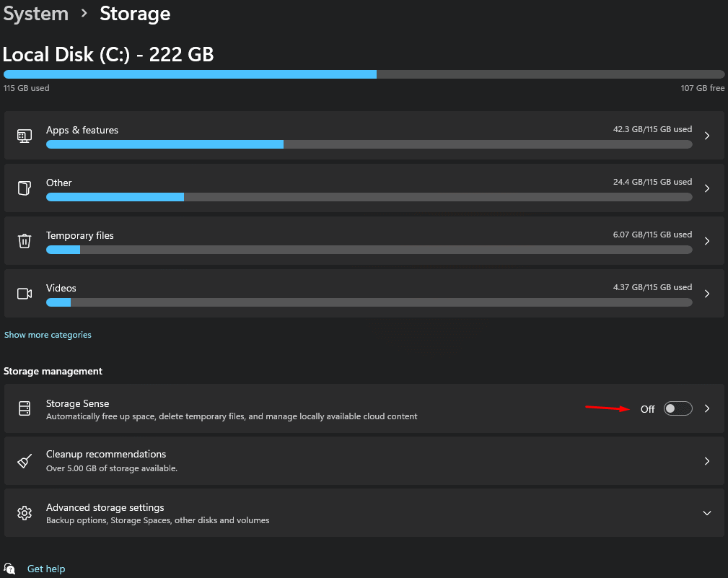Open Videos details chevron
Image resolution: width=728 pixels, height=578 pixels.
[707, 294]
